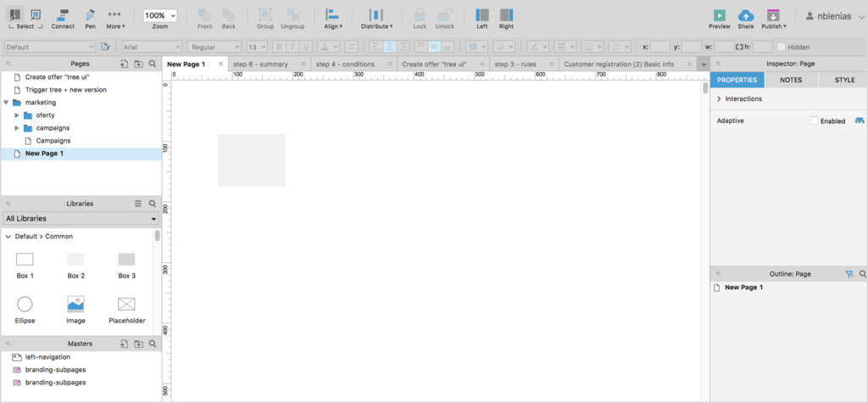The width and height of the screenshot is (868, 403).
Task: Open the font size 13 dropdown
Action: pyautogui.click(x=257, y=48)
